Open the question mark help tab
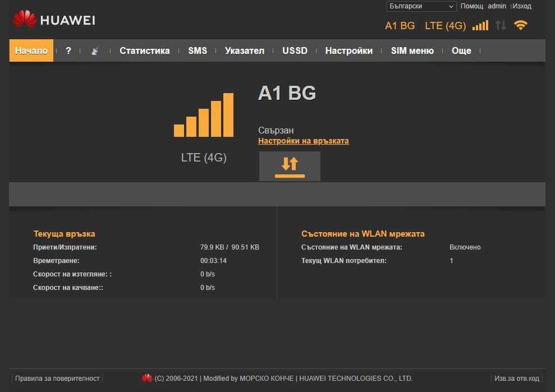The height and width of the screenshot is (392, 555). coord(68,50)
